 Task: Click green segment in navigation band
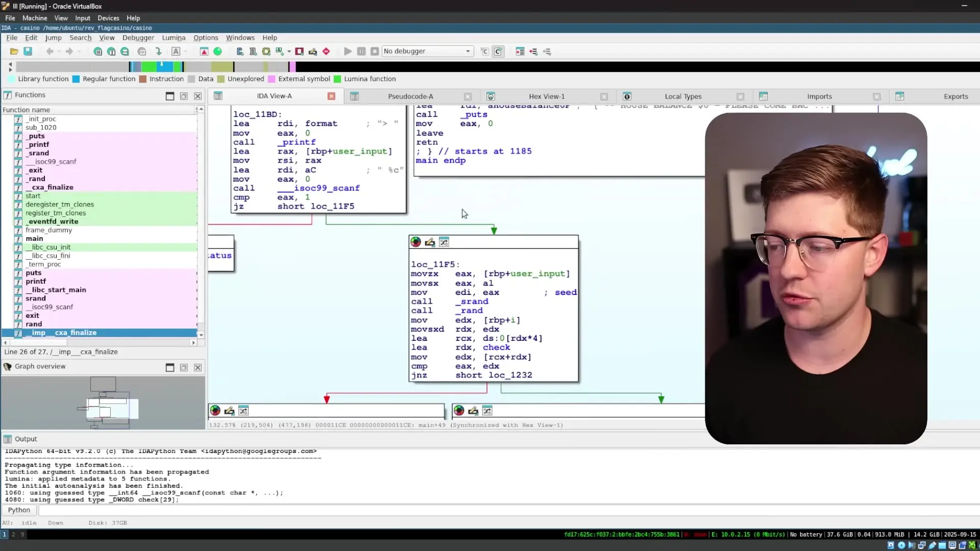point(149,66)
